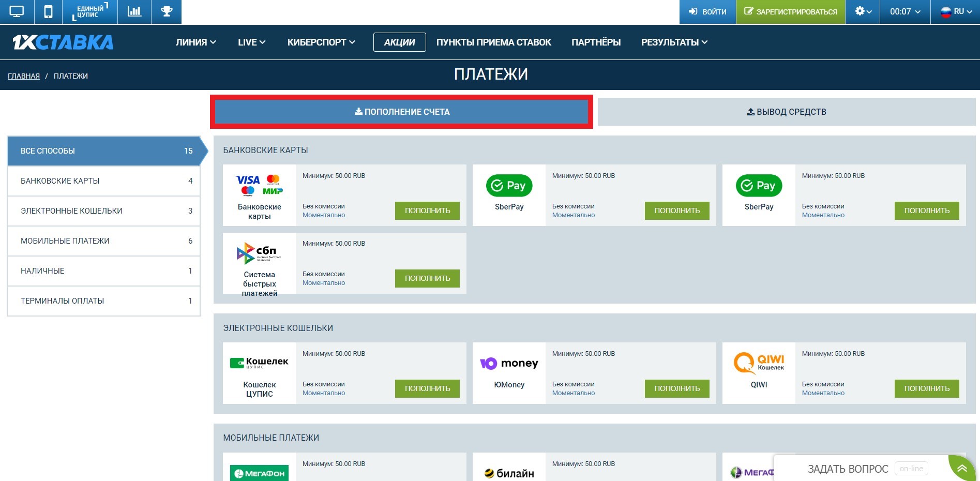Expand the 00:07 time dropdown
Image resolution: width=980 pixels, height=481 pixels.
[x=905, y=11]
